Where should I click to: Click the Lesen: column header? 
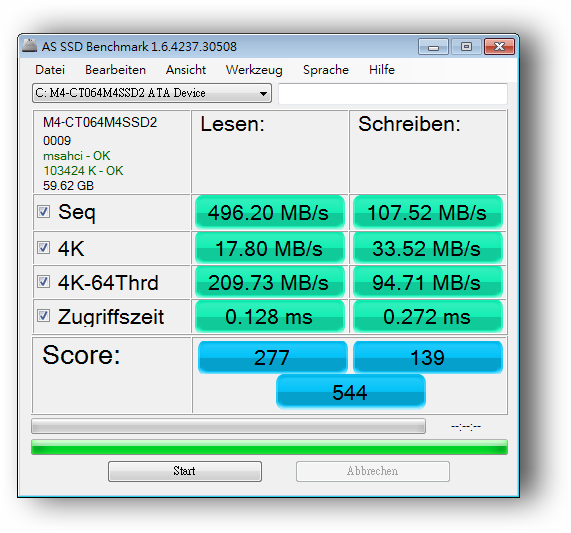click(x=232, y=124)
